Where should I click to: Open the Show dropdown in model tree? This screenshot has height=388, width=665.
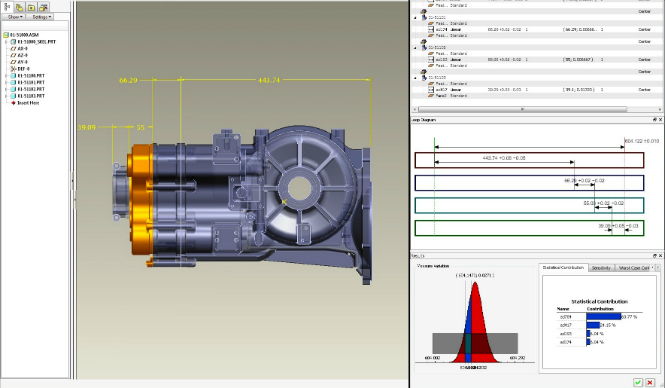point(14,17)
